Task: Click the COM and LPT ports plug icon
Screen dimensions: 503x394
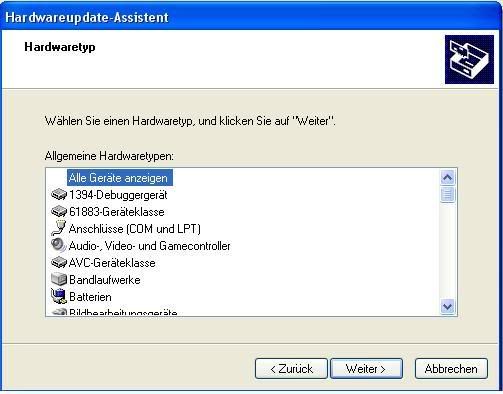Action: tap(59, 228)
